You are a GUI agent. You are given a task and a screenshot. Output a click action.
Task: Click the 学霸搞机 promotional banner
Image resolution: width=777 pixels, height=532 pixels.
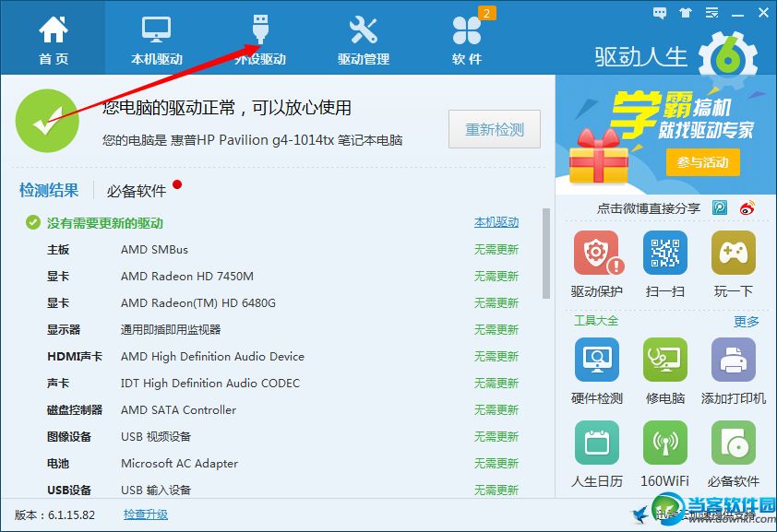(665, 134)
